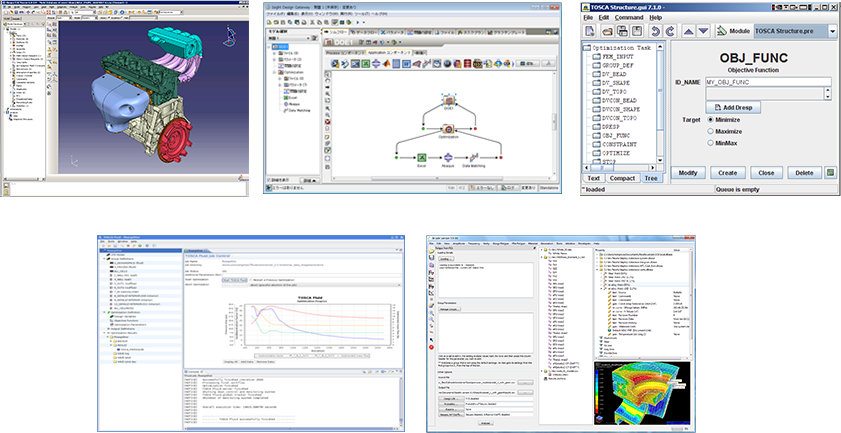Select the Optimization node on Isight canvas
Image resolution: width=841 pixels, height=433 pixels.
pyautogui.click(x=448, y=129)
